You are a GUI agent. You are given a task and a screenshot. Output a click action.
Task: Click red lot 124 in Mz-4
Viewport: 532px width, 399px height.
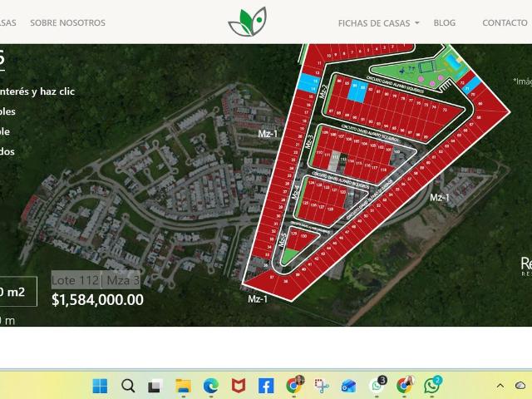tap(309, 188)
